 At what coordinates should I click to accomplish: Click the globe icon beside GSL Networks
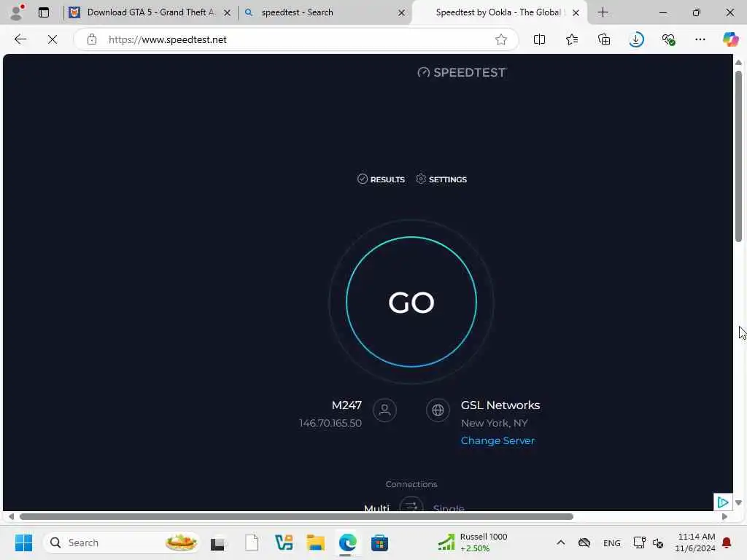tap(438, 410)
